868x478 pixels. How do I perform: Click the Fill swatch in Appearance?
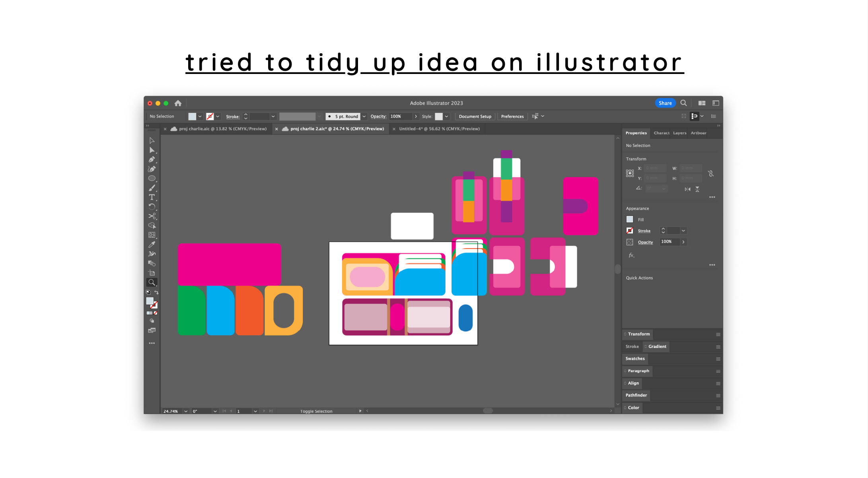click(630, 220)
